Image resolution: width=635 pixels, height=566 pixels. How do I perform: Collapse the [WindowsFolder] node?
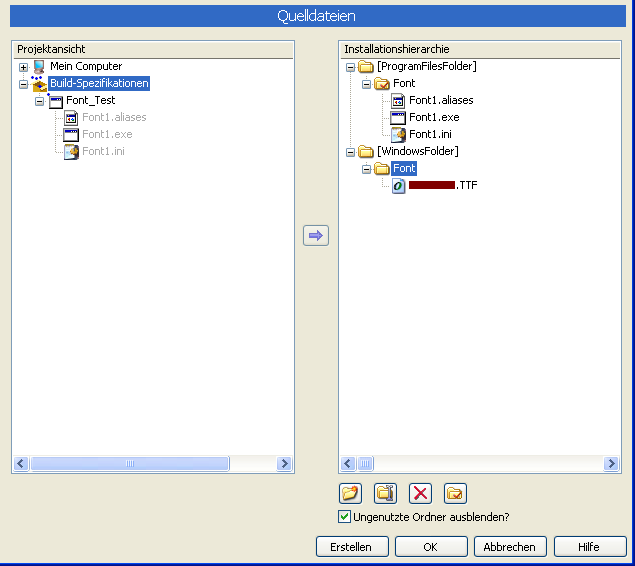pyautogui.click(x=350, y=152)
